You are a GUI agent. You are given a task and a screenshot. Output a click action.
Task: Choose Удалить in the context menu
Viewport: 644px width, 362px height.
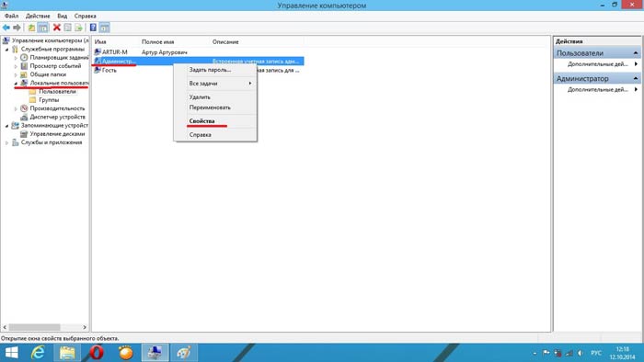215,97
